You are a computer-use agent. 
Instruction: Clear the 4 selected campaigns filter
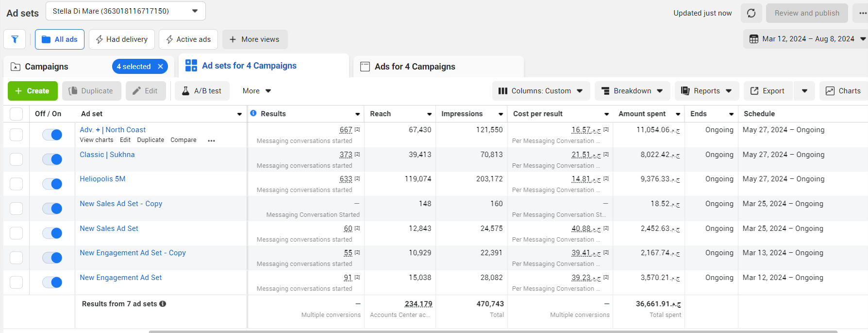[161, 67]
